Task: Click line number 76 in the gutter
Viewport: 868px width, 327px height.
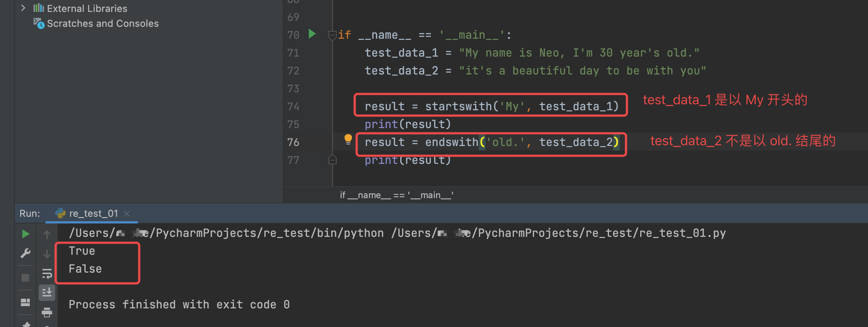Action: coord(293,142)
